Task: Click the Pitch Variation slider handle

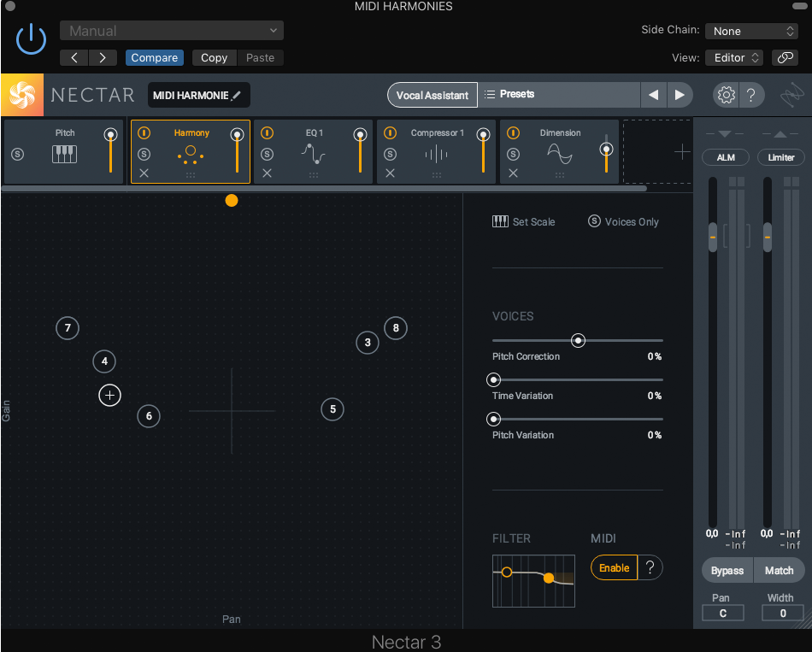Action: [x=493, y=419]
